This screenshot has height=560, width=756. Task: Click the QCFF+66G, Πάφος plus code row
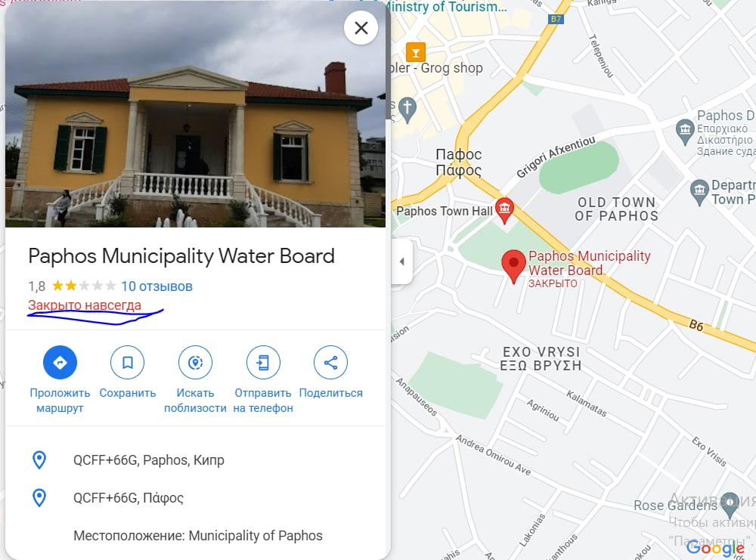click(195, 497)
